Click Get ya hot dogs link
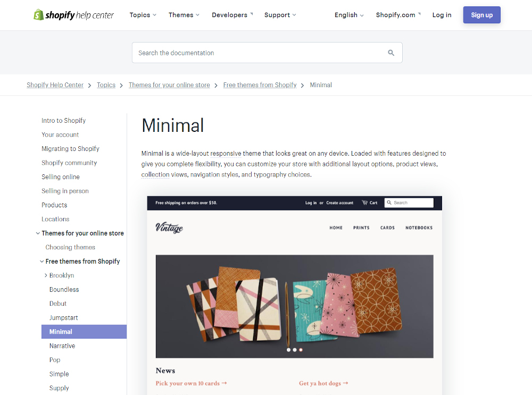Image resolution: width=532 pixels, height=395 pixels. point(323,383)
